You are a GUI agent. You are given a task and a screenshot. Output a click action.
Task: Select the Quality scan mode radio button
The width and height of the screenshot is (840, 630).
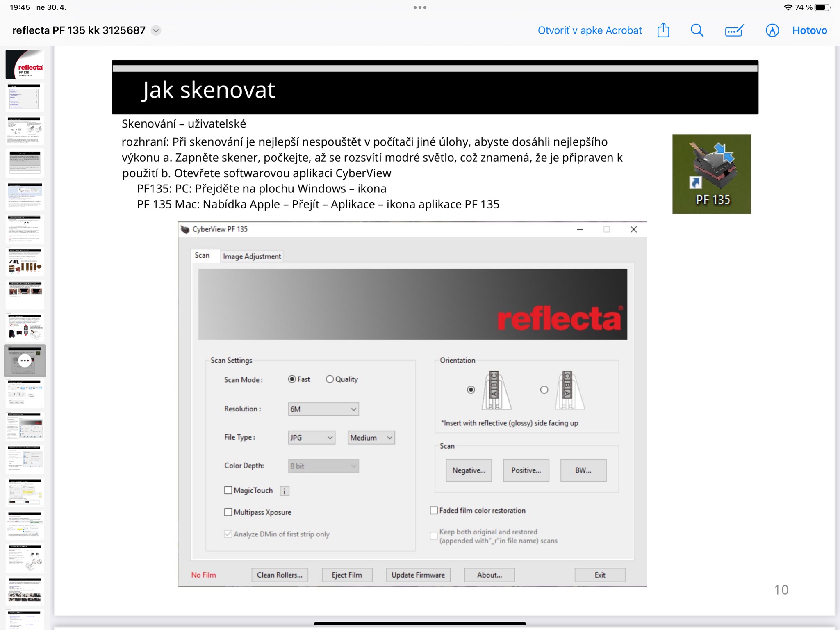tap(330, 379)
